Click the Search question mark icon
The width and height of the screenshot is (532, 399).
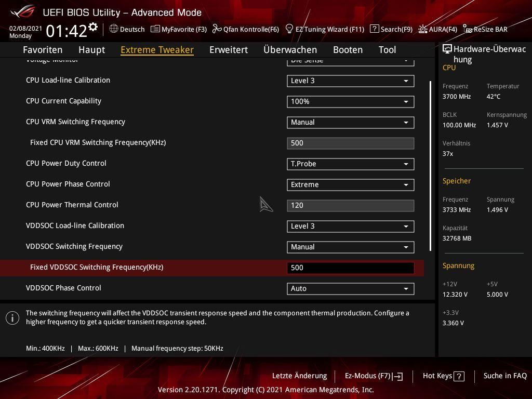[374, 29]
